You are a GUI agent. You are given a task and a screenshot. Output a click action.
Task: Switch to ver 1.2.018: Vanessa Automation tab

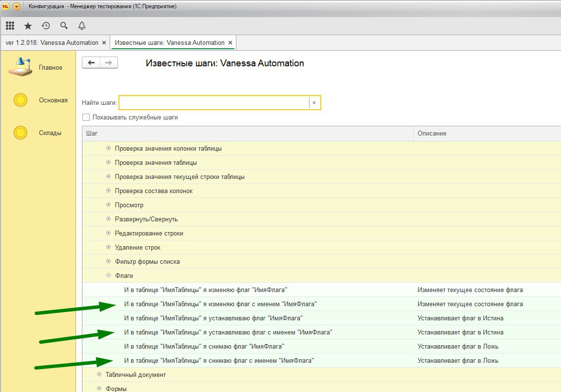[52, 42]
